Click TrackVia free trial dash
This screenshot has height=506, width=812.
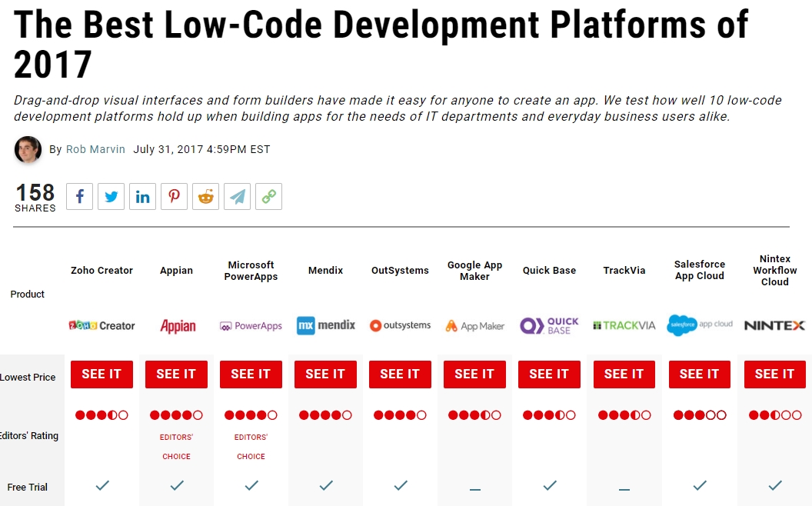click(624, 489)
